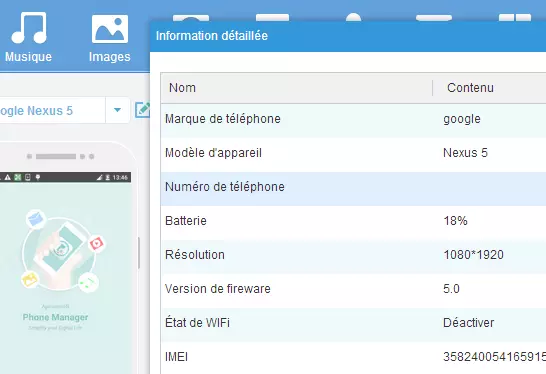Select the Marque de téléphone row
Screen dimensions: 546x374
(353, 119)
